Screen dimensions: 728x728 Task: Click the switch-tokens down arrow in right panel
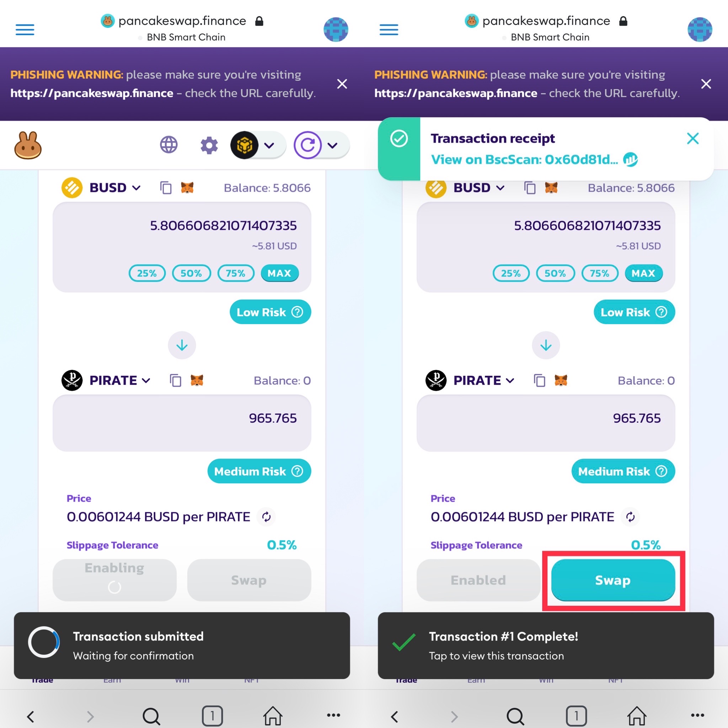[x=546, y=345]
